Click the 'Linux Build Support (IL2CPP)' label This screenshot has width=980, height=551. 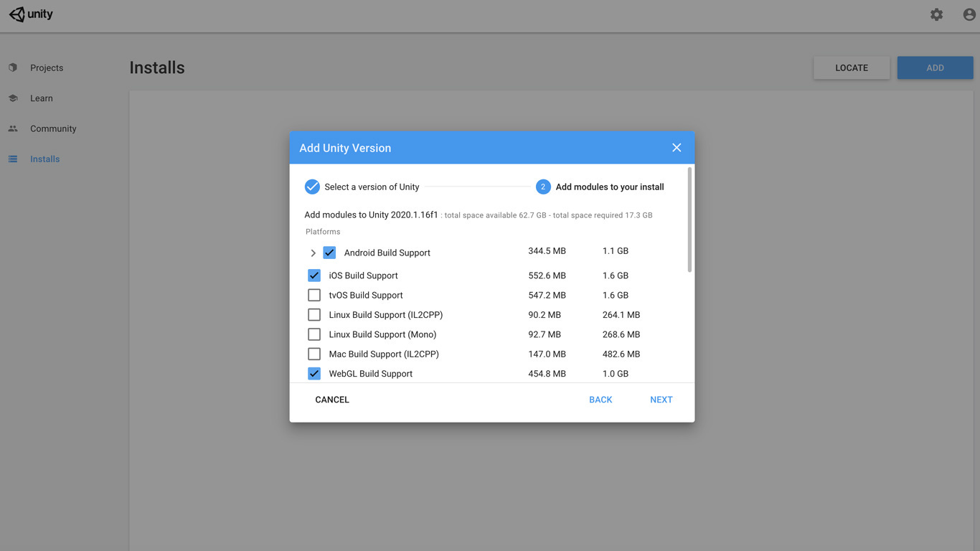(386, 314)
